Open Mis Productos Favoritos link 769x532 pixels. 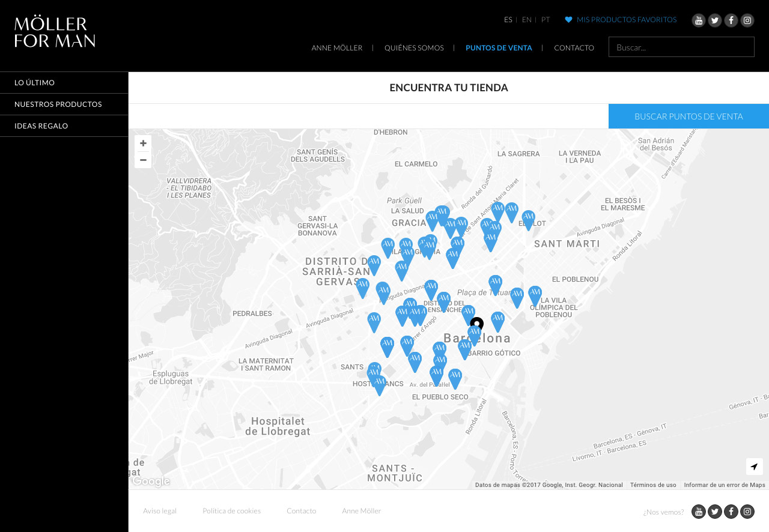(x=626, y=20)
